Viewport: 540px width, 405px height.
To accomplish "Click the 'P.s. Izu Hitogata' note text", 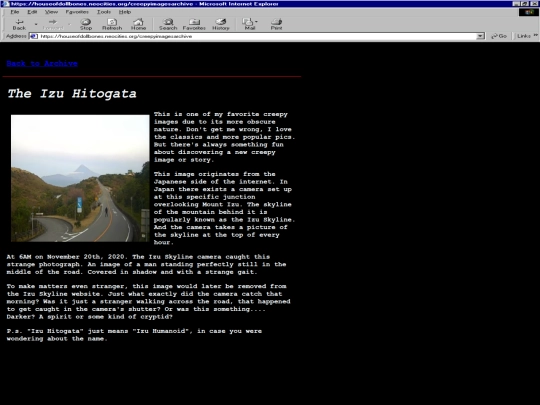I will click(x=134, y=335).
